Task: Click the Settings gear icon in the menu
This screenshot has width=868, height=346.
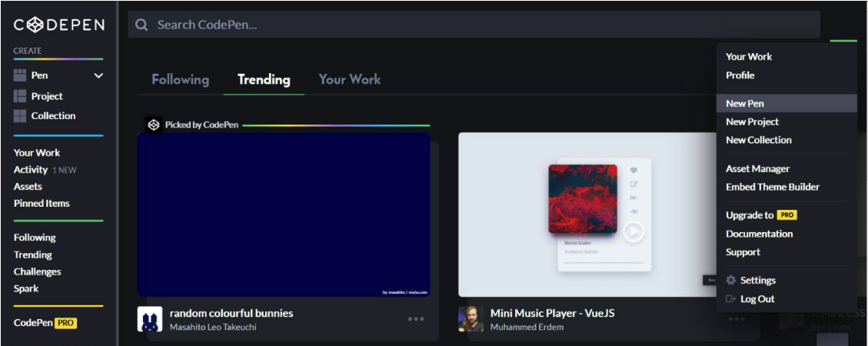Action: (x=731, y=281)
